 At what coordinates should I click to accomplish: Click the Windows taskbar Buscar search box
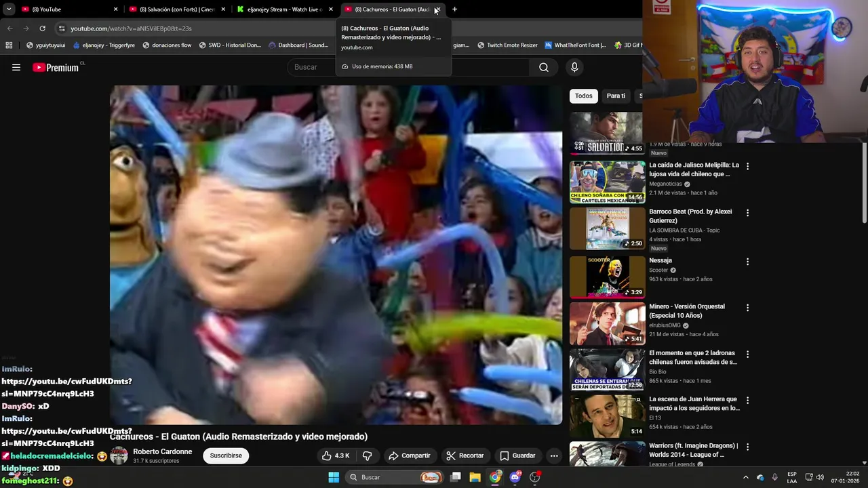396,477
